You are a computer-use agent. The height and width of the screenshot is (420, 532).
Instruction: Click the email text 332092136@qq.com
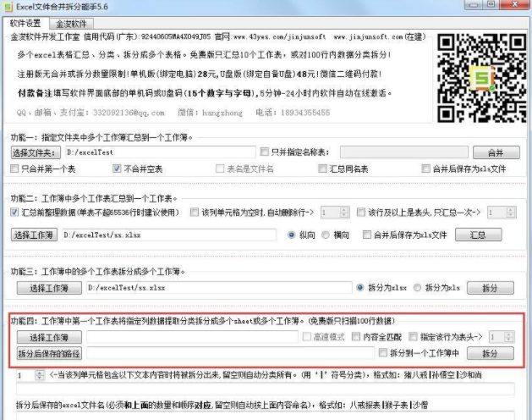tap(129, 113)
